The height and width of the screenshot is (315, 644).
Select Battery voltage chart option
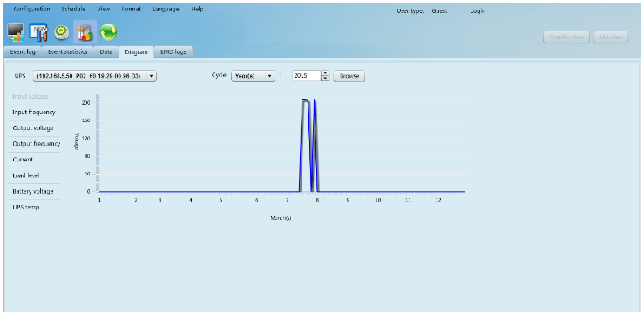tap(33, 191)
